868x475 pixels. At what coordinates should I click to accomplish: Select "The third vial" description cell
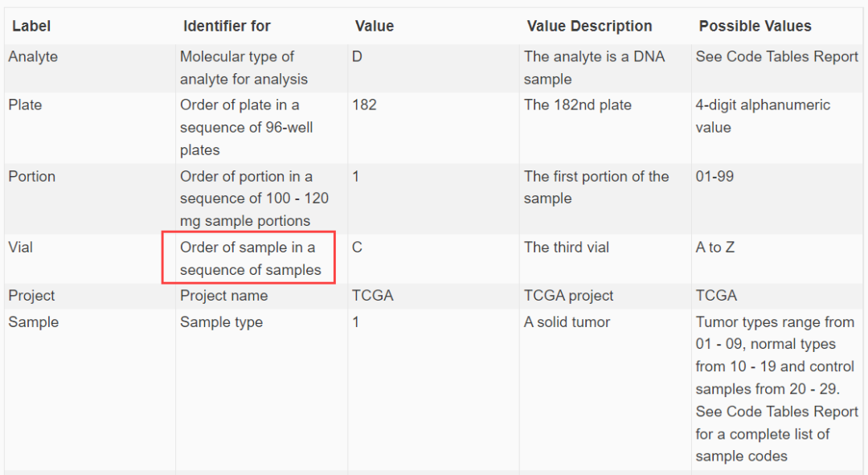(x=566, y=248)
